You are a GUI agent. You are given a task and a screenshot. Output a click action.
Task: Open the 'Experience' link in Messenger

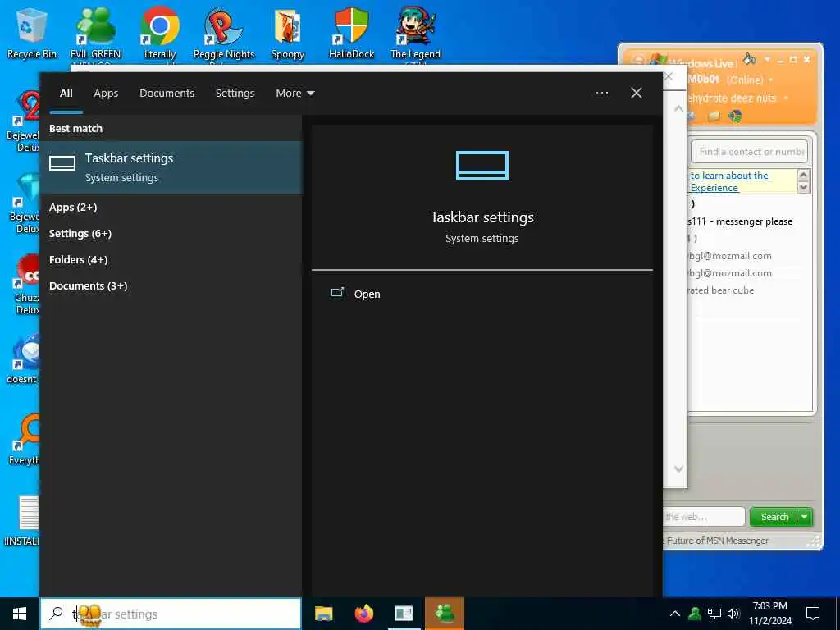pos(714,188)
